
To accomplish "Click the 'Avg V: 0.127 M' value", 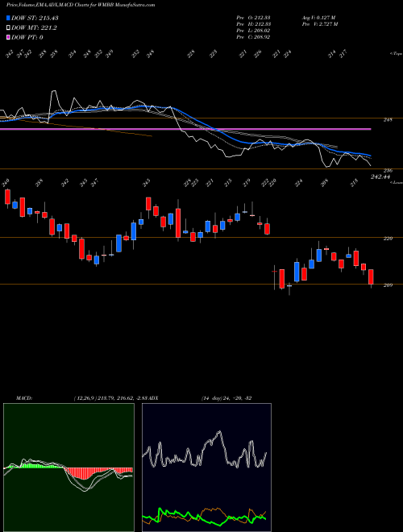I will point(318,18).
